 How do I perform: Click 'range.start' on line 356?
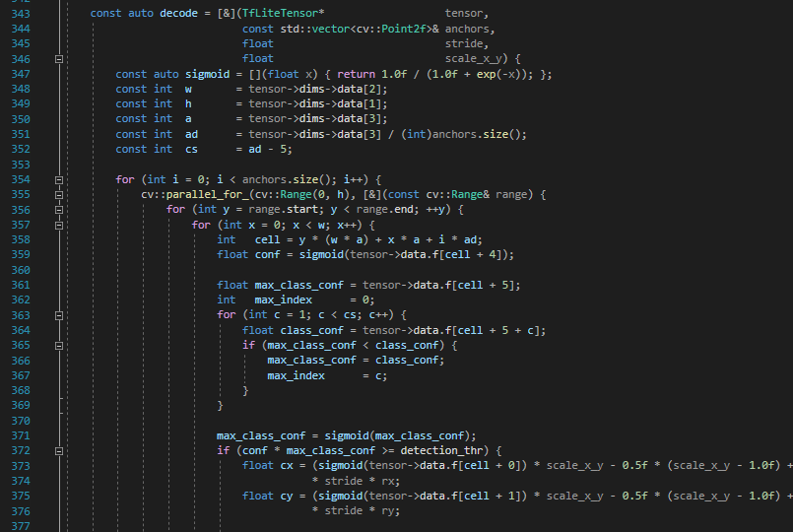283,210
